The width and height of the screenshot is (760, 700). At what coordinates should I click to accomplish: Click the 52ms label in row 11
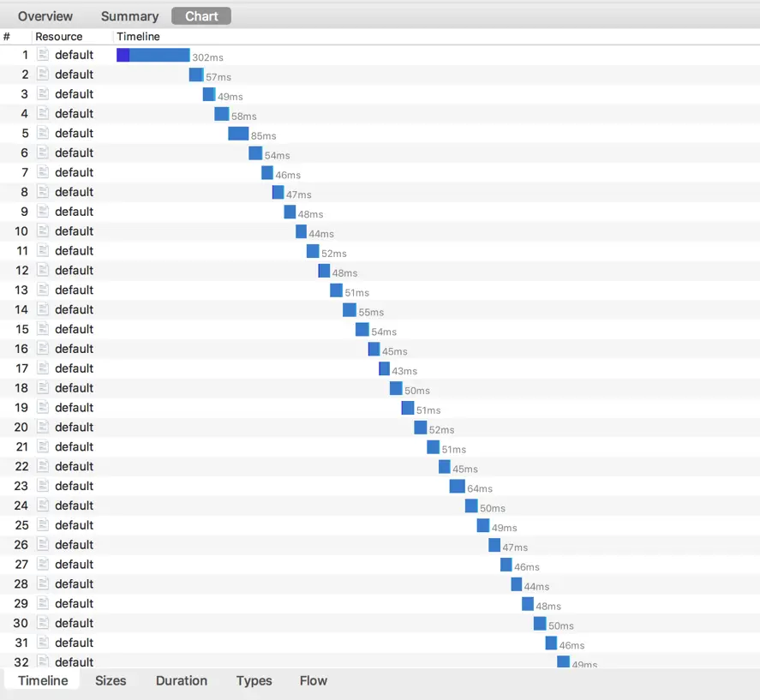click(334, 254)
